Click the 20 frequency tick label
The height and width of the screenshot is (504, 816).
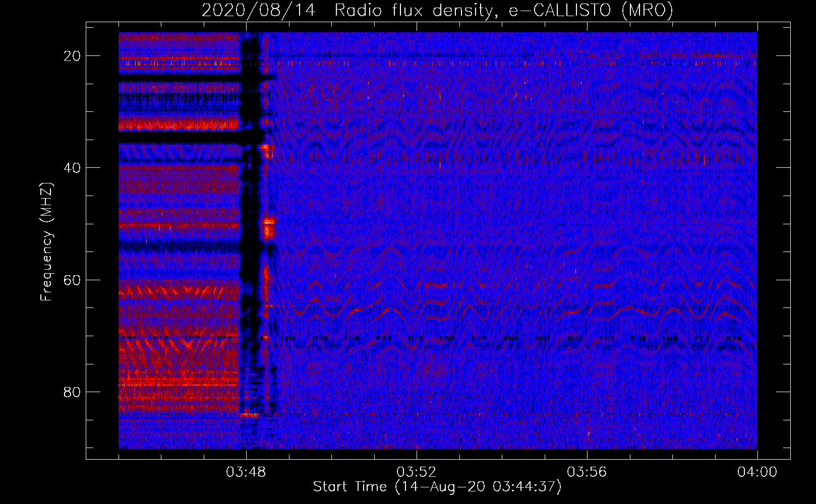[73, 56]
